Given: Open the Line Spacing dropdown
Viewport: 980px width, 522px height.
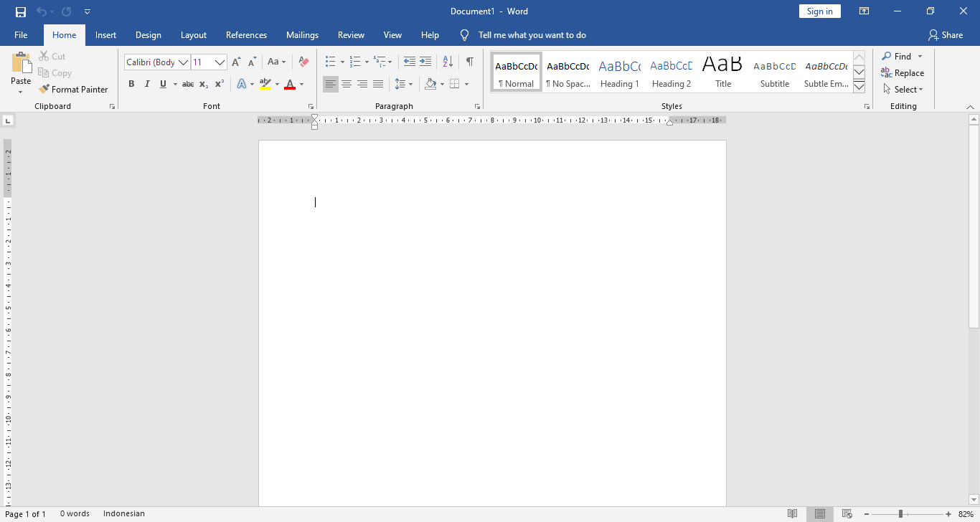Looking at the screenshot, I should tap(403, 84).
